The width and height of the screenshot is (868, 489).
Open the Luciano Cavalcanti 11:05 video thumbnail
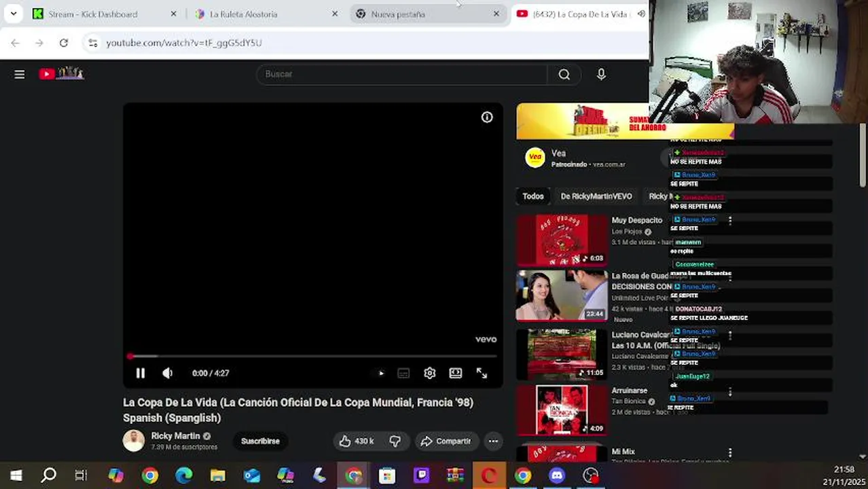tap(562, 354)
